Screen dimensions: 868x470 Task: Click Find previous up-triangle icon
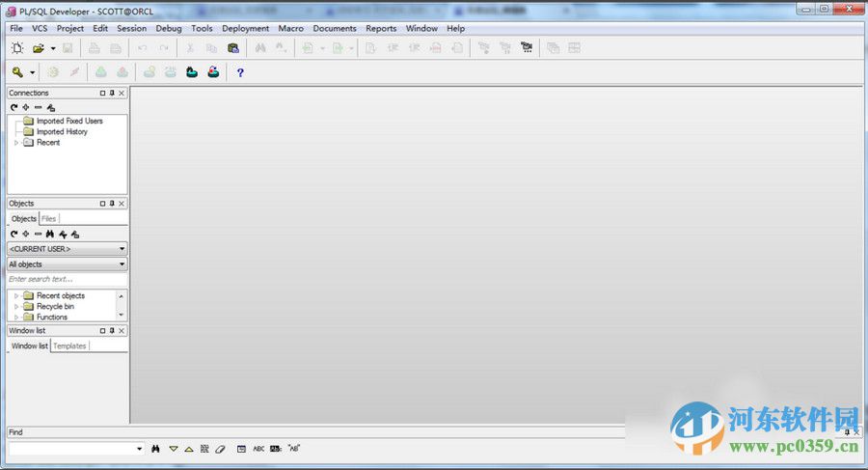tap(189, 449)
